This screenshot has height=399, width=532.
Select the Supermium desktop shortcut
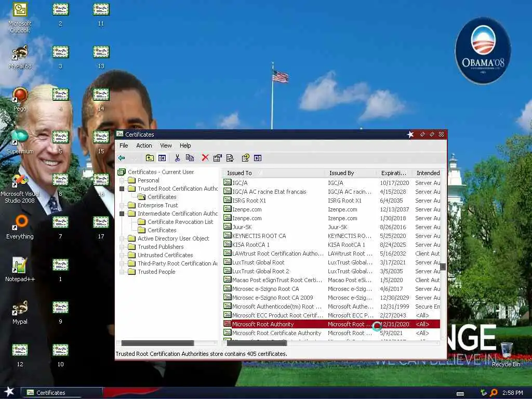(20, 142)
